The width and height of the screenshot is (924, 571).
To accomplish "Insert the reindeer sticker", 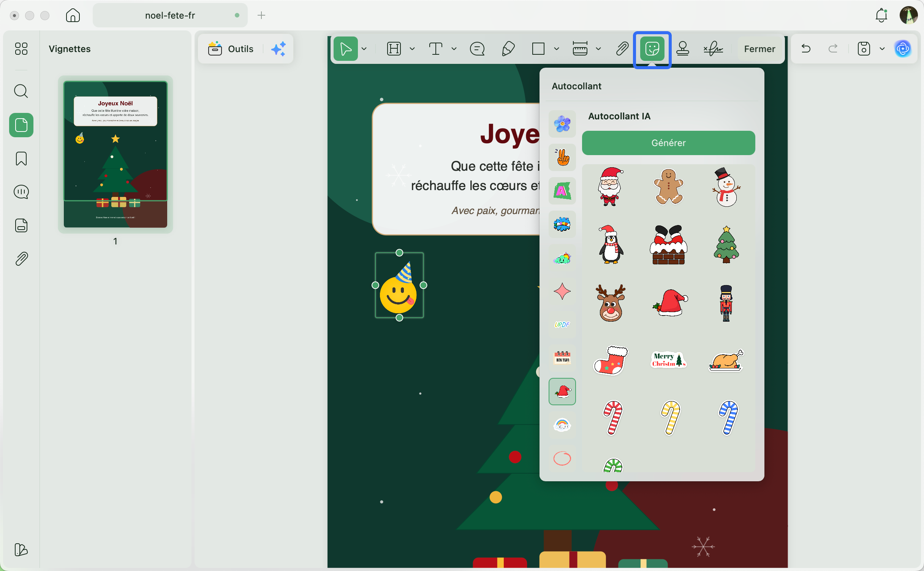I will [x=611, y=303].
